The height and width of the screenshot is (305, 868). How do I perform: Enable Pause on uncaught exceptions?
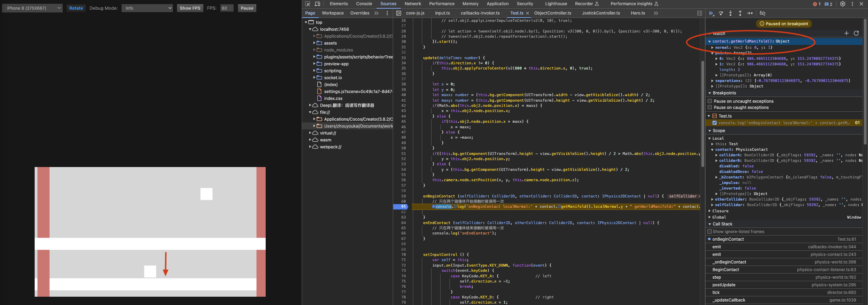[710, 101]
